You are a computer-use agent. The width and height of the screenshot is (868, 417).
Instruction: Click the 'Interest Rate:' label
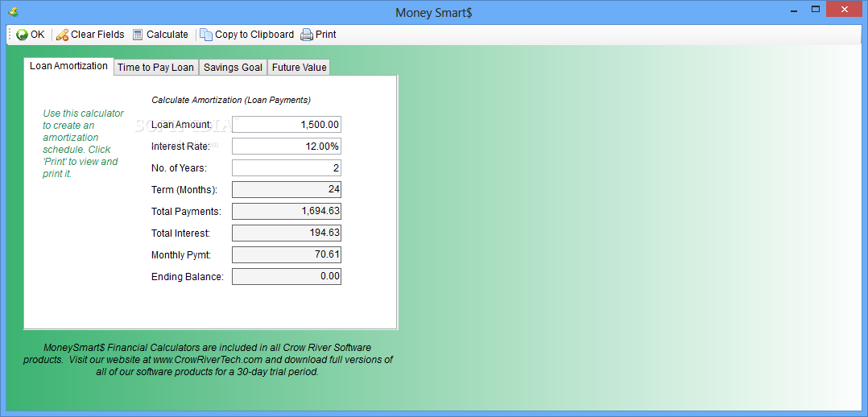[x=180, y=147]
